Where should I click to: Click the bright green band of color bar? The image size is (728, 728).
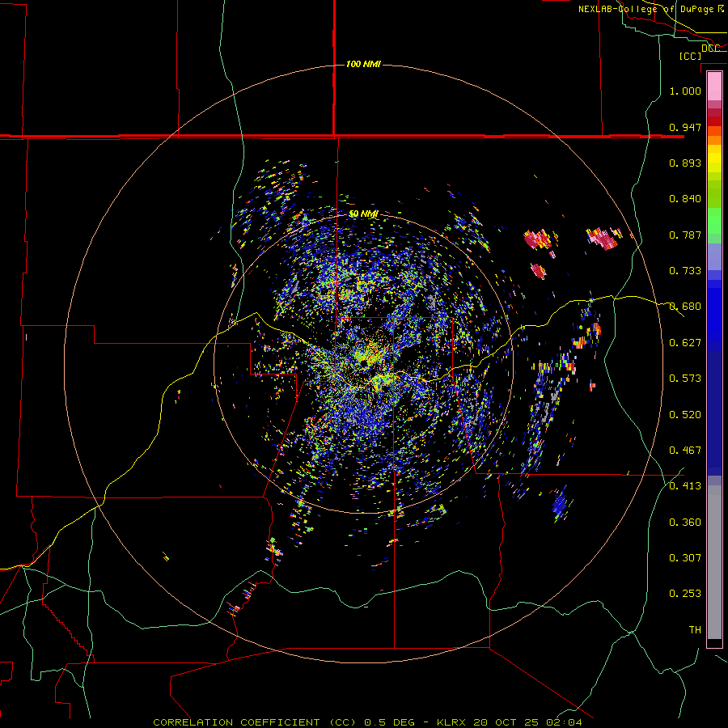click(714, 221)
